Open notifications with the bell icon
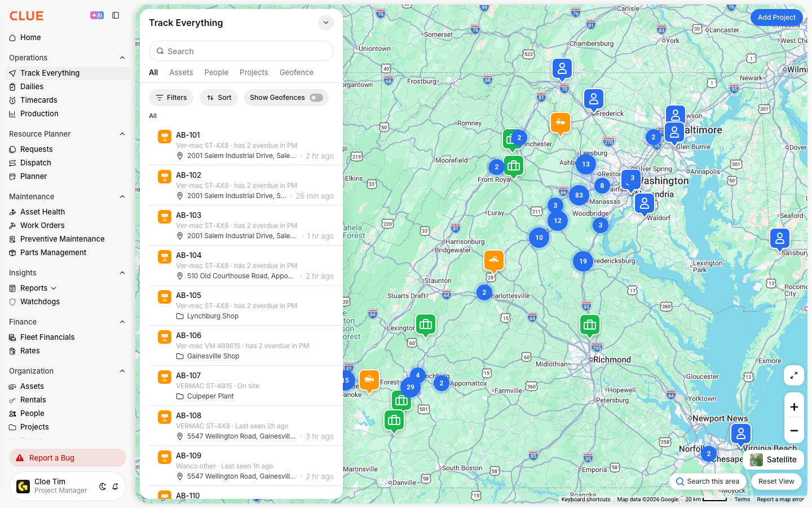 coord(115,487)
